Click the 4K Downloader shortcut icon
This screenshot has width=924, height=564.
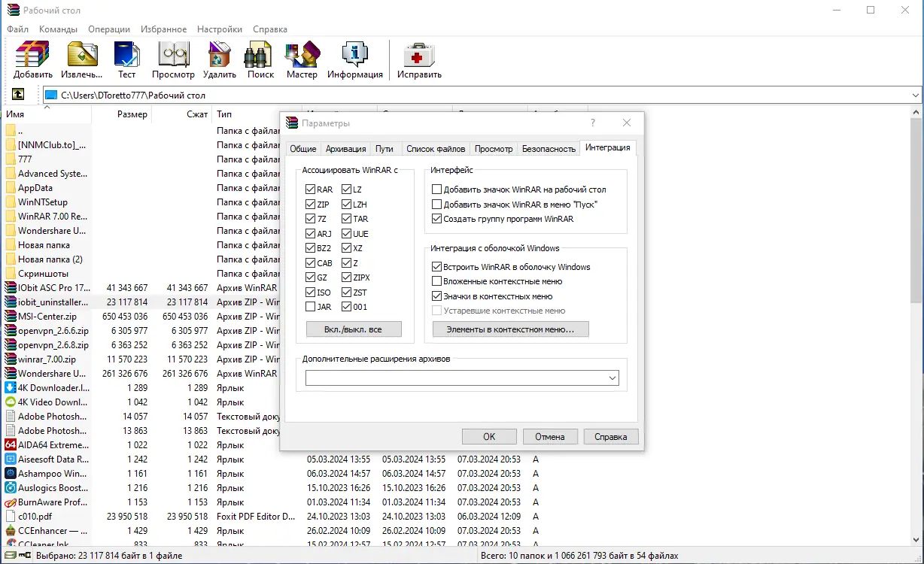click(11, 388)
